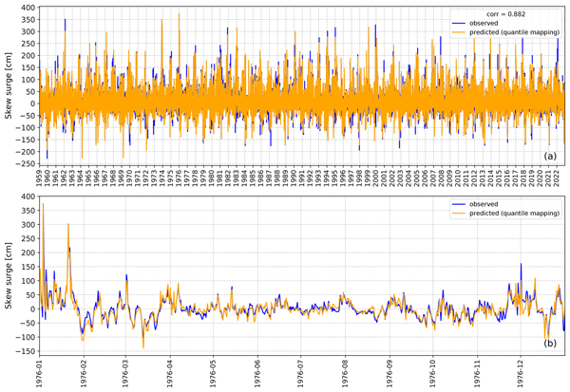Click the 1976-06 month tick label

pyautogui.click(x=257, y=373)
